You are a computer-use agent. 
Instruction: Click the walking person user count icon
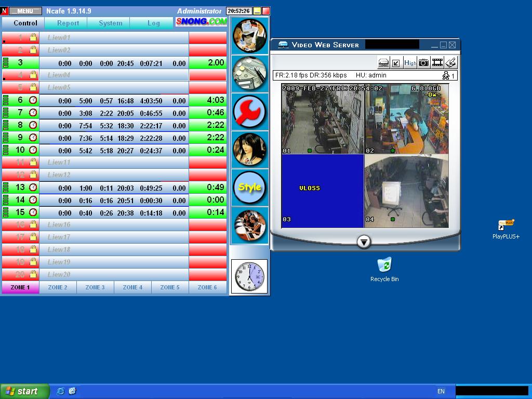(446, 75)
